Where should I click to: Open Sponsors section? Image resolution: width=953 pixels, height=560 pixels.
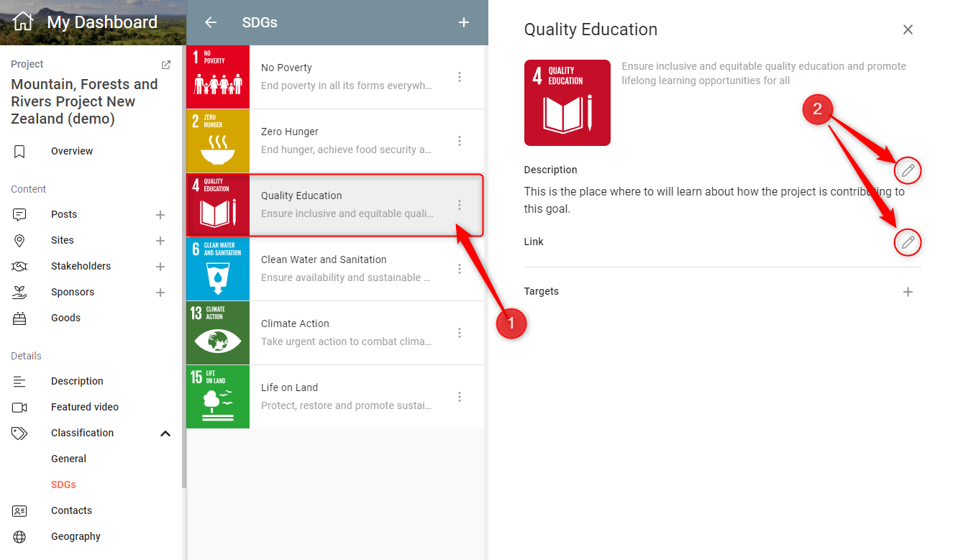coord(73,292)
